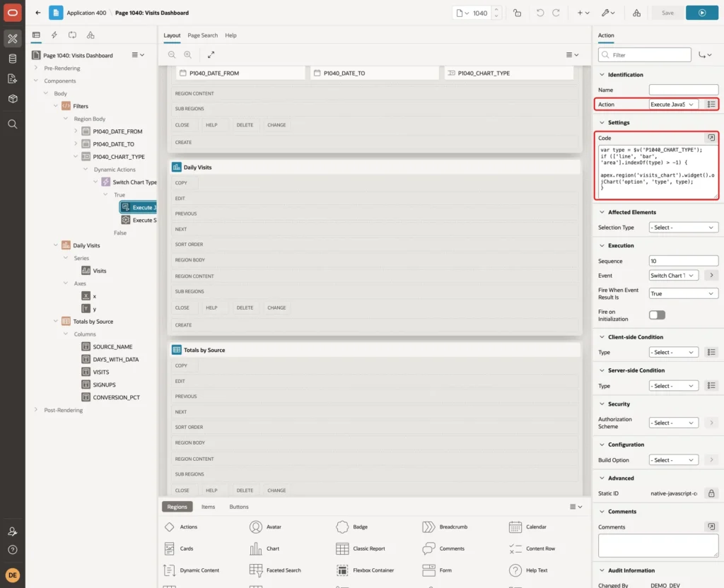Screen dimensions: 724x588
Task: Open the Selection Type dropdown
Action: 684,228
